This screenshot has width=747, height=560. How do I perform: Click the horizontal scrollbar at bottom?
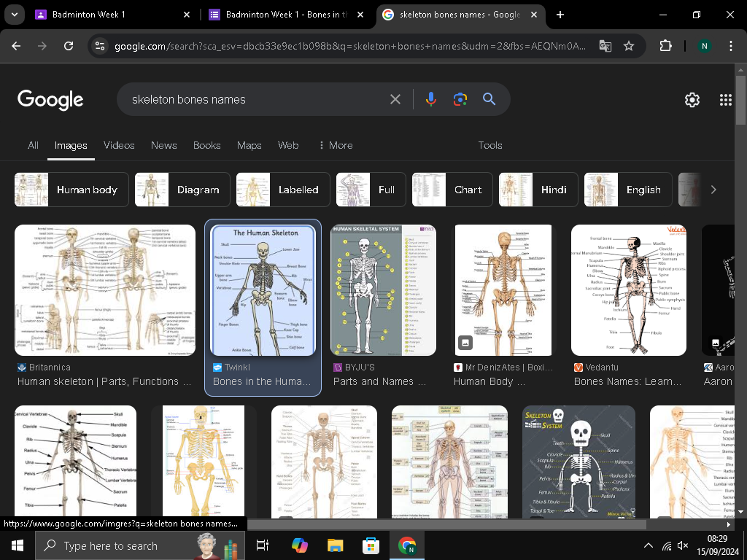(447, 524)
